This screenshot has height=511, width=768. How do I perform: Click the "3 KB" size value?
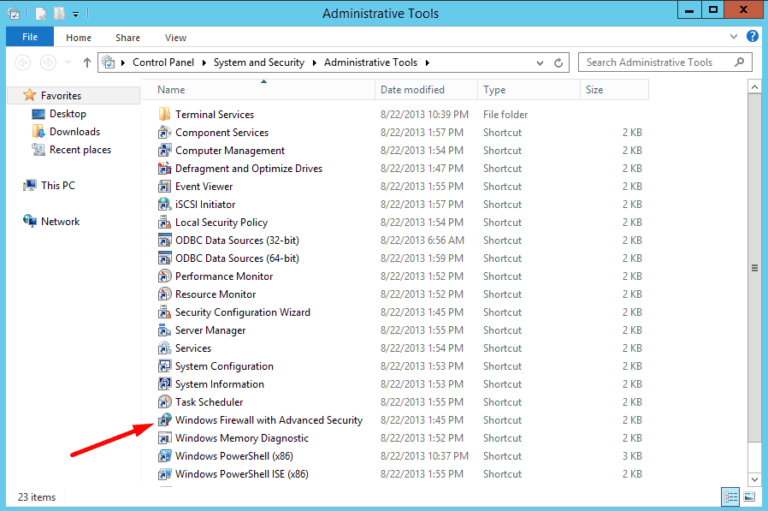pos(632,456)
